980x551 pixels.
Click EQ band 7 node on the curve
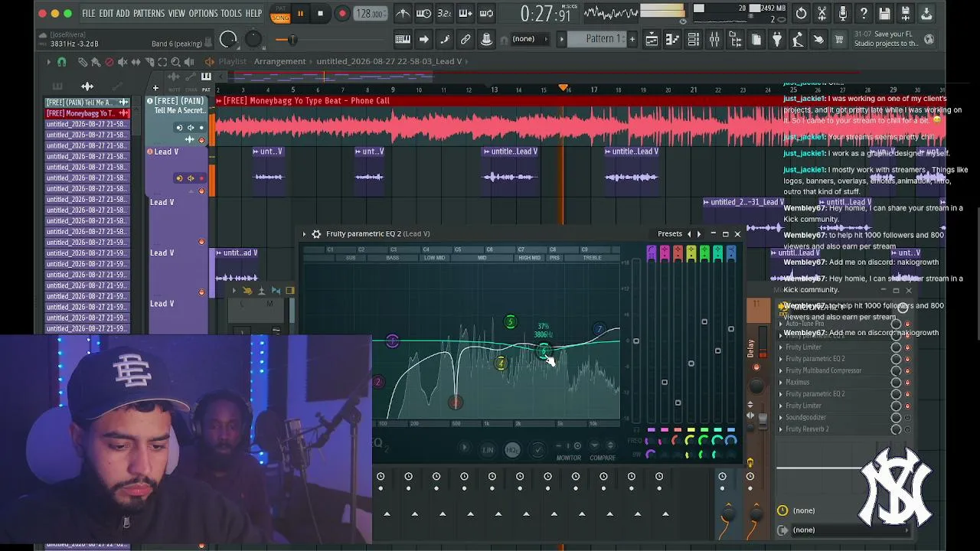tap(599, 330)
